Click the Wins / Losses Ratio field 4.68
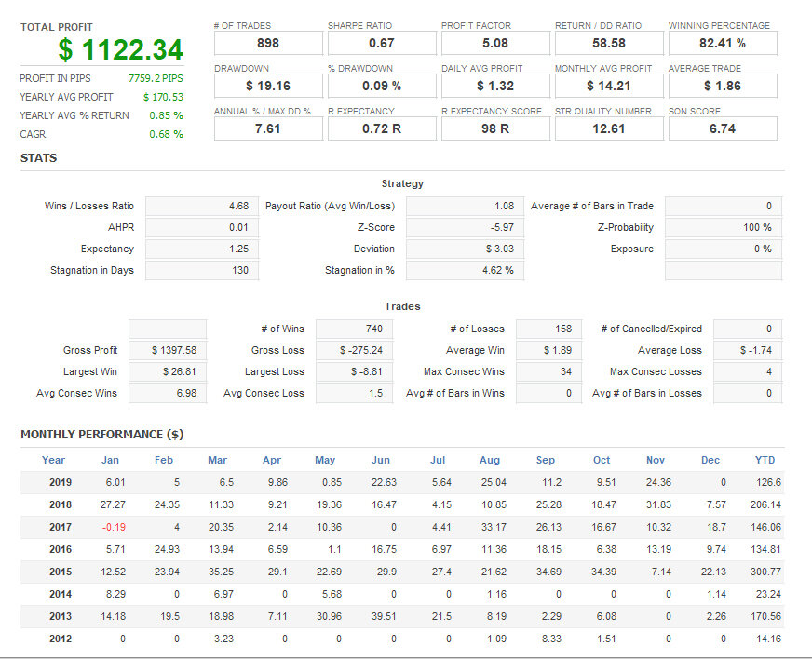This screenshot has width=812, height=659. 202,206
